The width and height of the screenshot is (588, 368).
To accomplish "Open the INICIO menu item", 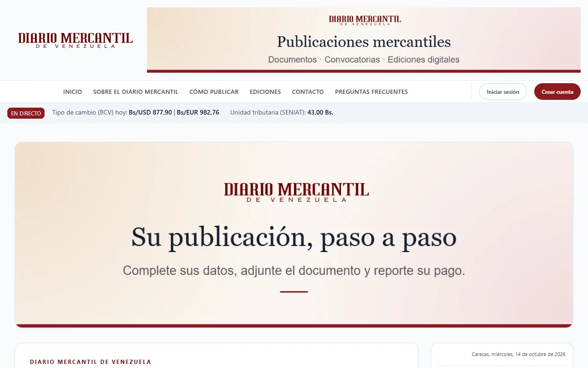I will tap(73, 92).
